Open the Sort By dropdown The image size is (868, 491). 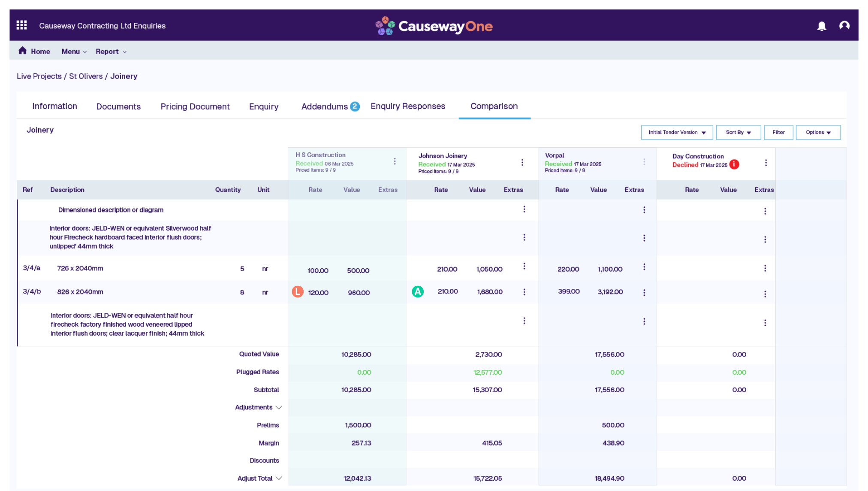tap(738, 132)
